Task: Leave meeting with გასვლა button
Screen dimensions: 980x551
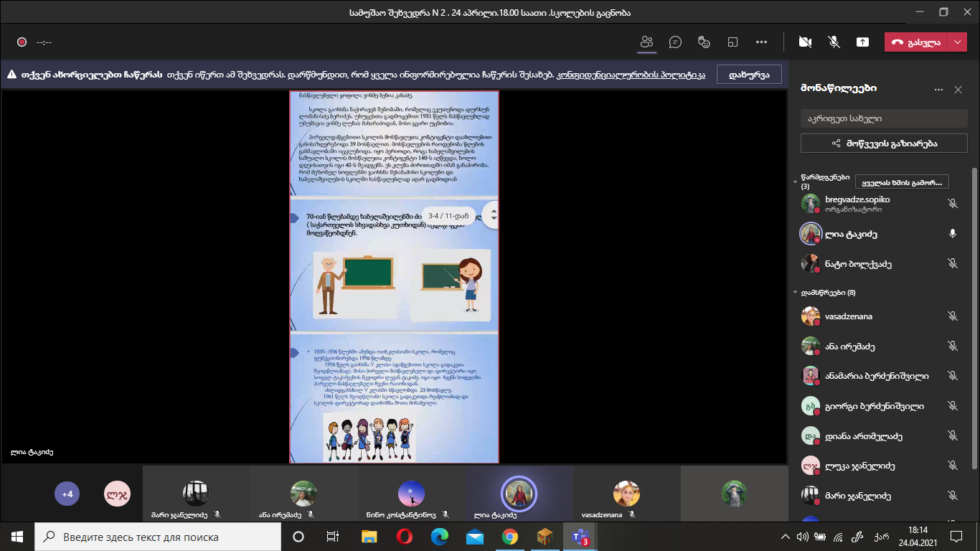Action: (x=916, y=42)
